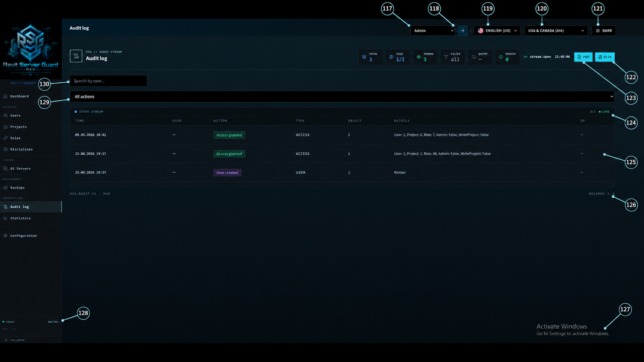Image resolution: width=644 pixels, height=362 pixels.
Task: Open the All actions filter dropdown
Action: [342, 97]
